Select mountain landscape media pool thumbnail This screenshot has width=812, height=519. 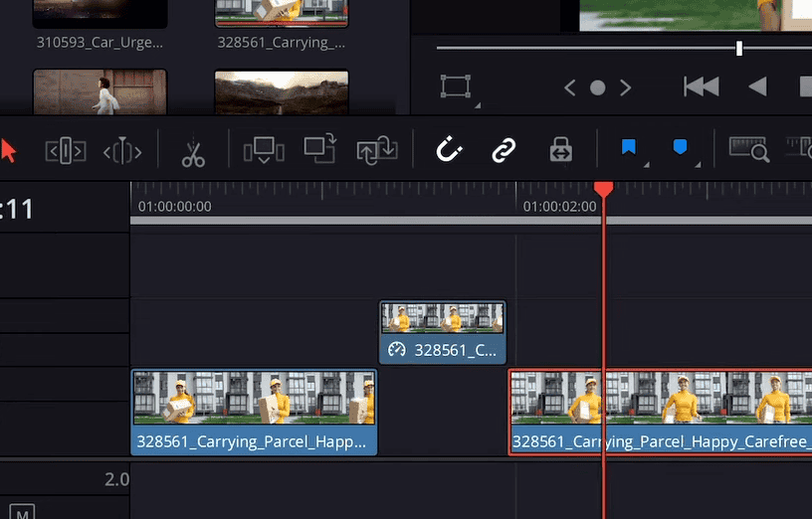click(x=282, y=92)
